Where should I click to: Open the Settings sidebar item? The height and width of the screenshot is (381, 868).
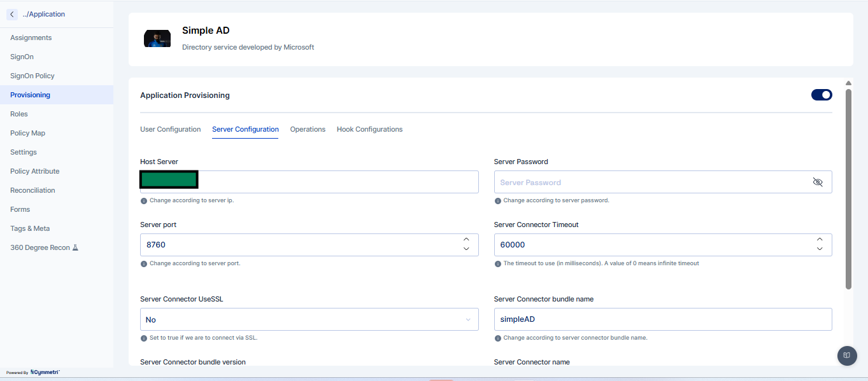coord(24,152)
